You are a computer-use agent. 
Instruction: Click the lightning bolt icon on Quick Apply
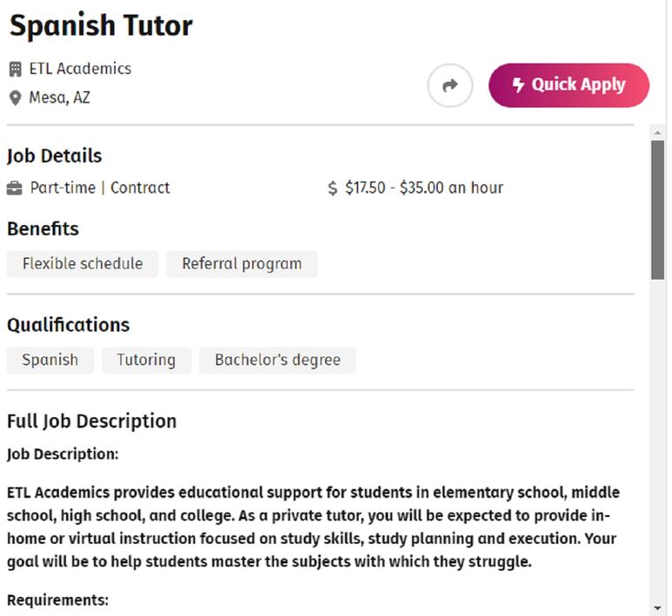[518, 85]
